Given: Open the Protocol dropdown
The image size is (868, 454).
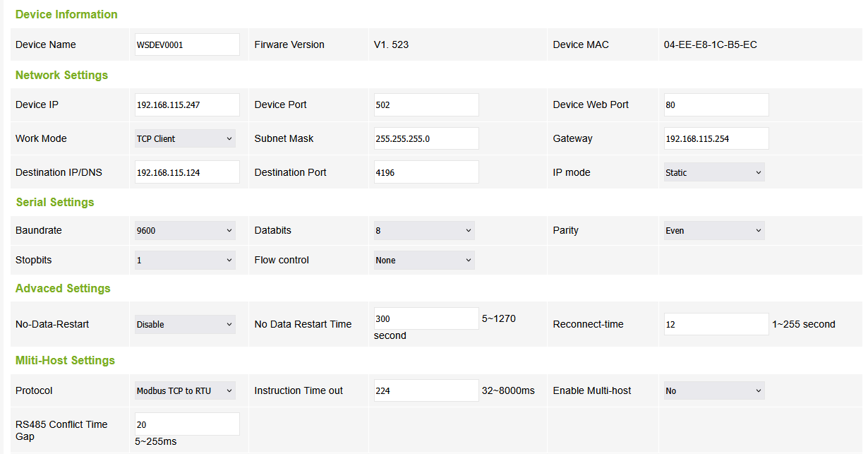Looking at the screenshot, I should tap(185, 390).
